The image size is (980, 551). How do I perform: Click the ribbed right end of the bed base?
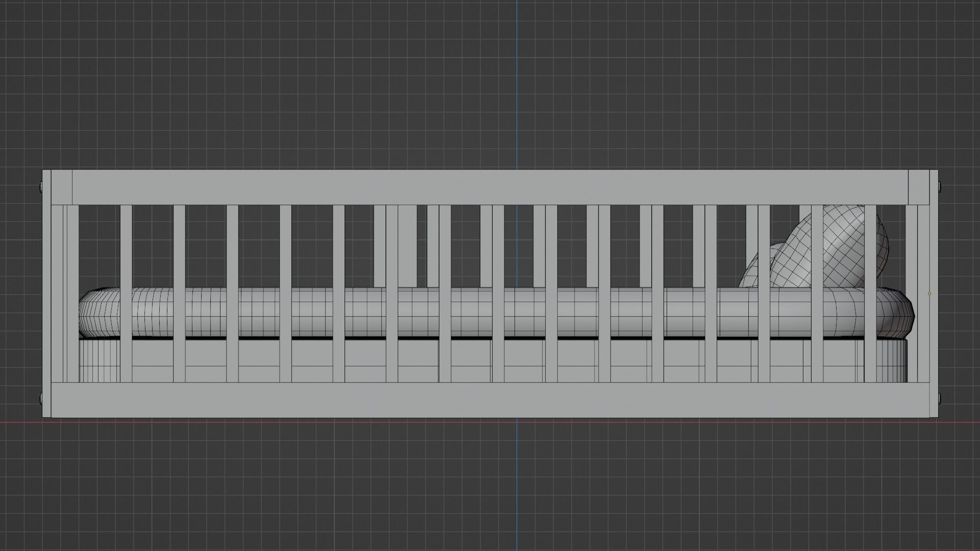pos(891,361)
